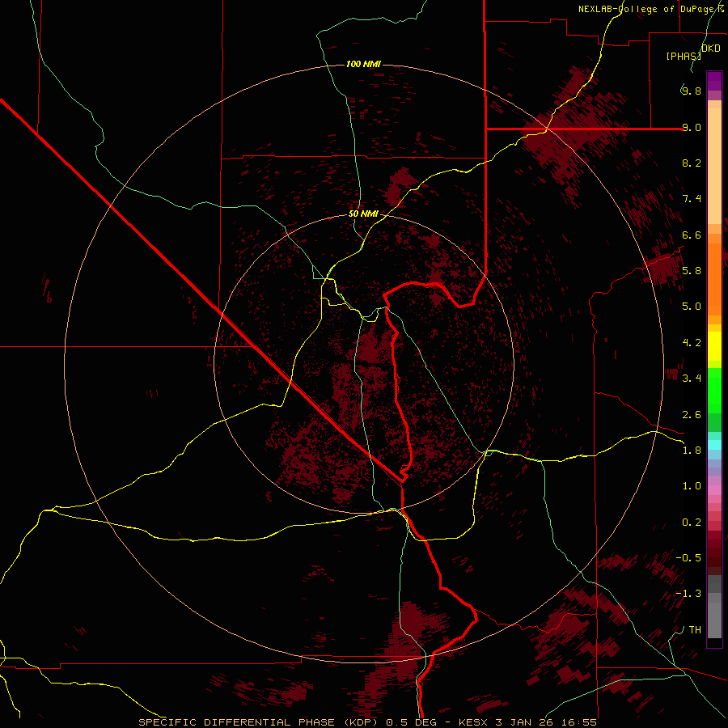728x728 pixels.
Task: Click the orange band of the color bar
Action: click(714, 278)
